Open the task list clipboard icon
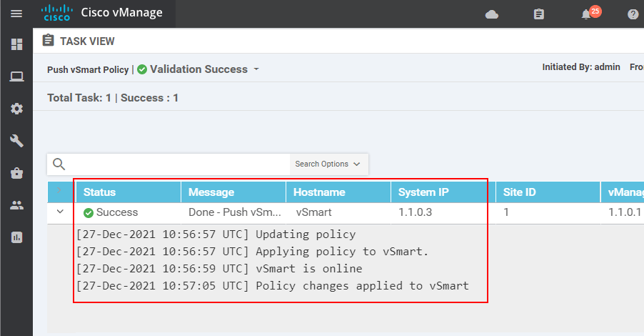The width and height of the screenshot is (644, 336). (x=539, y=14)
